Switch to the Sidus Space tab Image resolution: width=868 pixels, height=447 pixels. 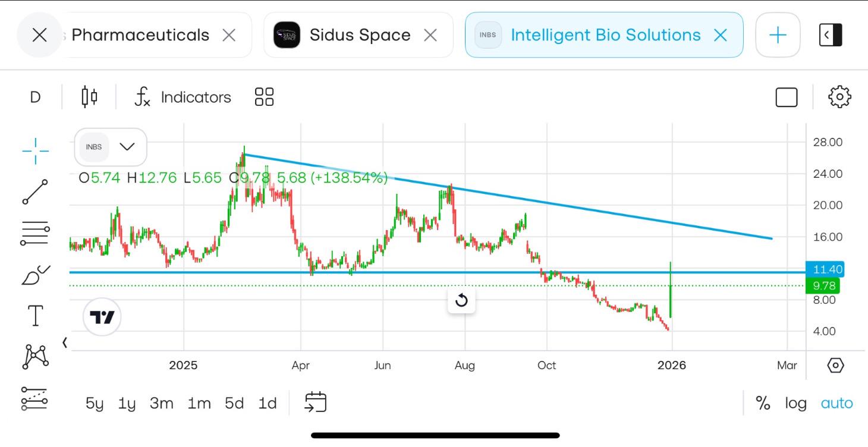click(x=359, y=34)
